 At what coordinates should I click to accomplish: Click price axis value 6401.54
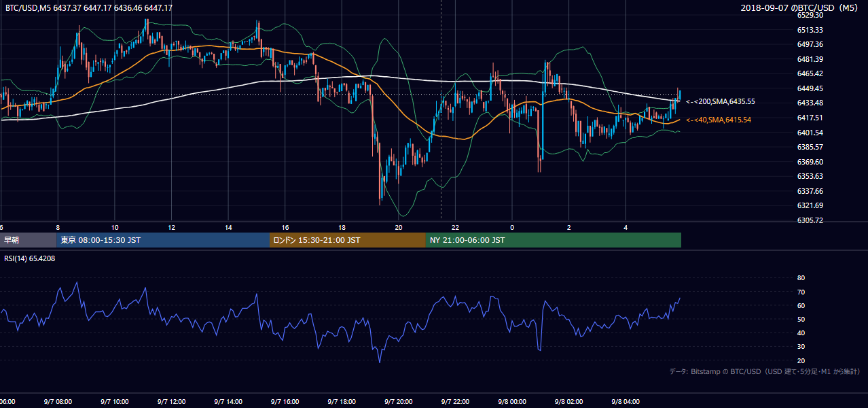810,133
